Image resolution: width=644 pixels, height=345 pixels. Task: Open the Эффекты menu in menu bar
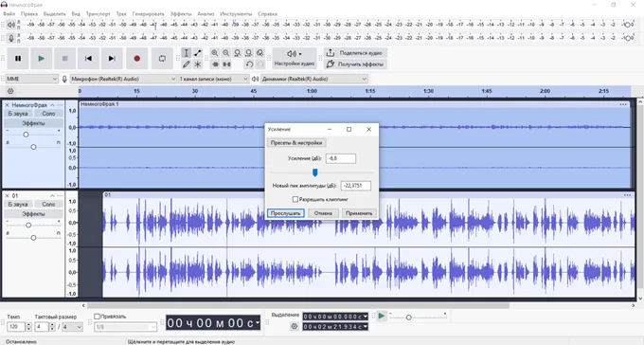coord(181,13)
